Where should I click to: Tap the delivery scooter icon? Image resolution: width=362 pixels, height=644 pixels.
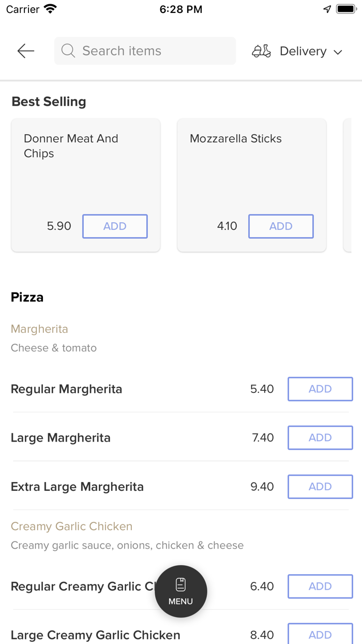click(x=261, y=51)
